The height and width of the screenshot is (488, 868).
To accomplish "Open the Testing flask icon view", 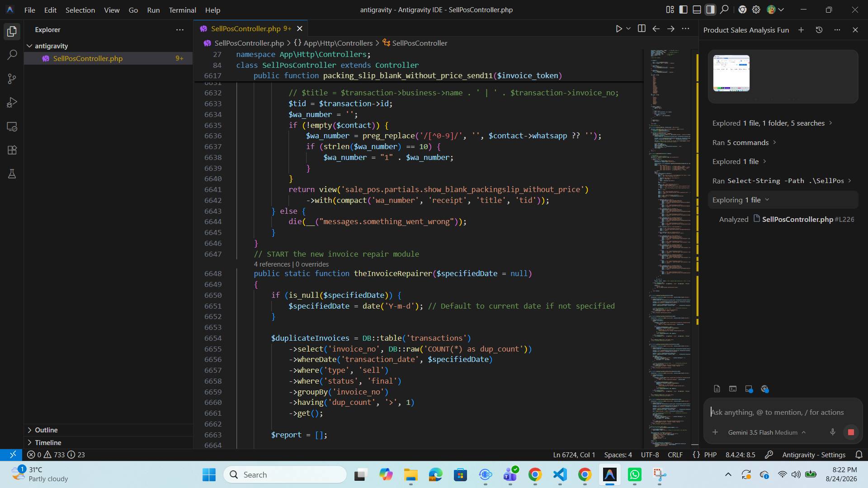I will tap(12, 174).
